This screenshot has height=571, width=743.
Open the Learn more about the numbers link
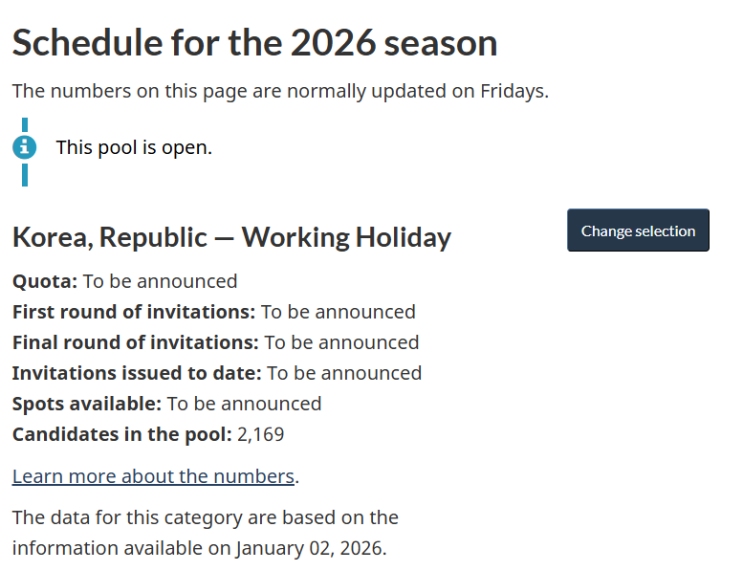click(153, 476)
